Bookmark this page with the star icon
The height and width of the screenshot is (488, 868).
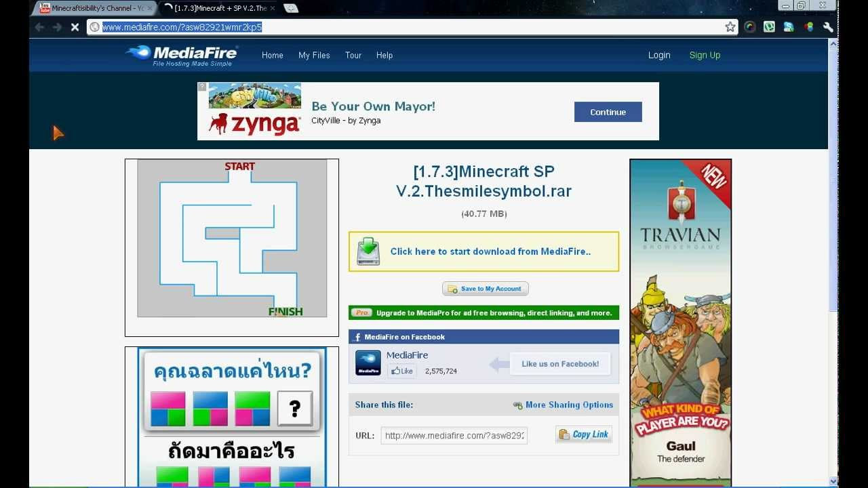point(730,27)
